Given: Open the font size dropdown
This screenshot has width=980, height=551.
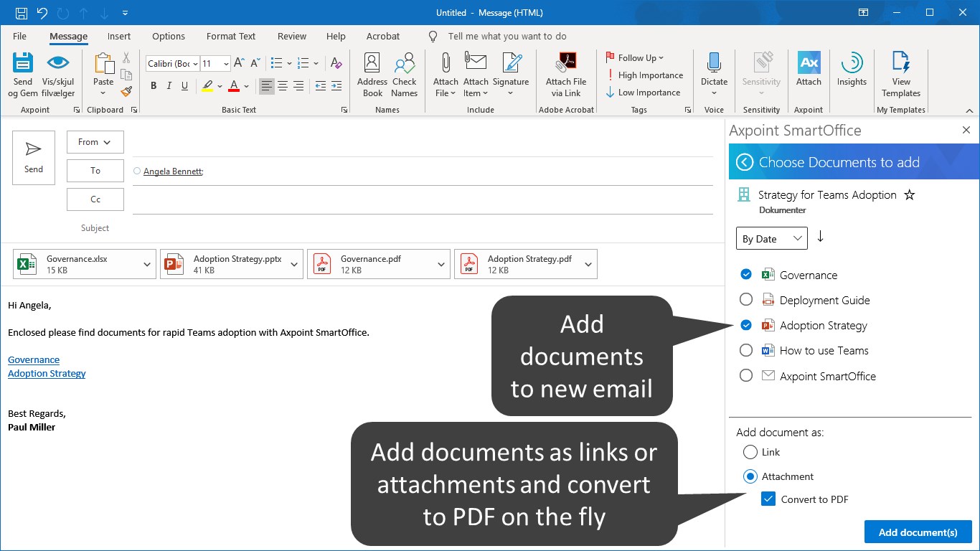Looking at the screenshot, I should tap(226, 64).
